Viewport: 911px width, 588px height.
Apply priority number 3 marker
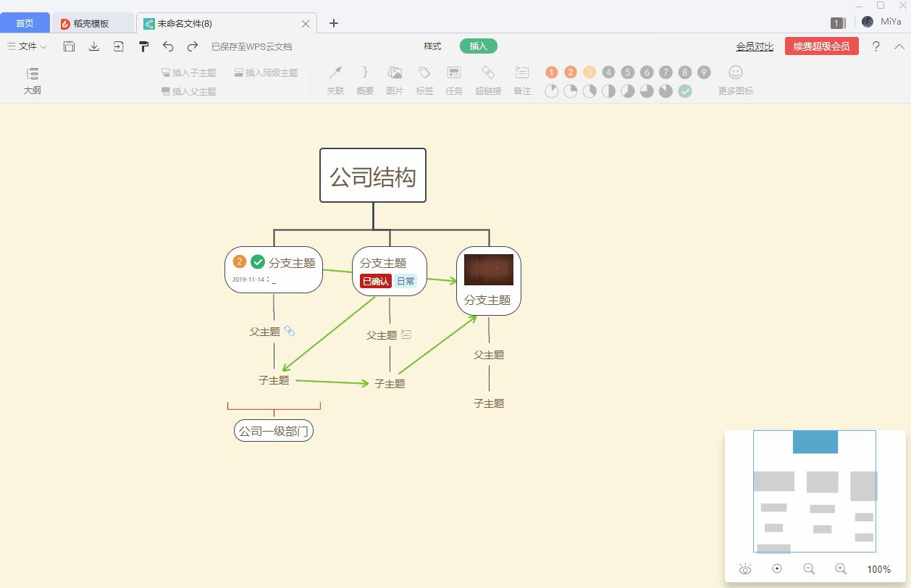coord(589,71)
